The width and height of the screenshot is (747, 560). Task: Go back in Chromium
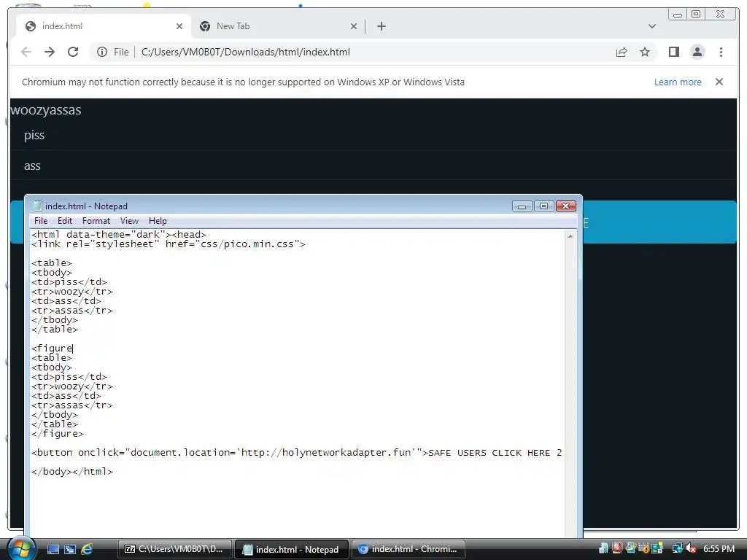click(26, 52)
